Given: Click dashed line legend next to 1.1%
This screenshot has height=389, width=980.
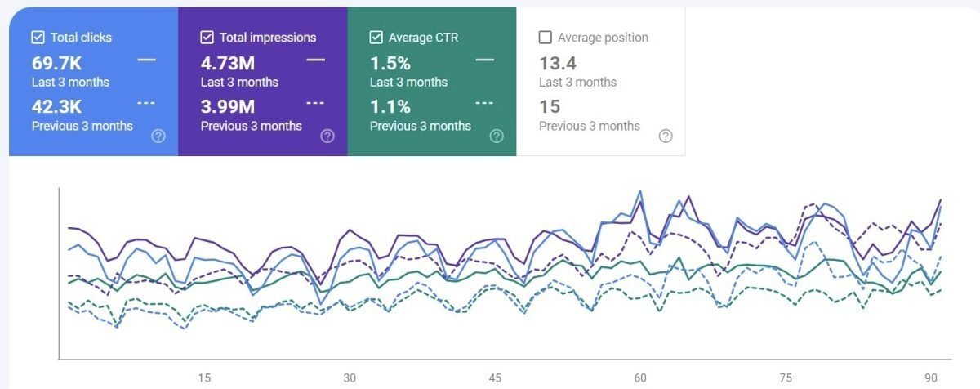Looking at the screenshot, I should [x=484, y=103].
